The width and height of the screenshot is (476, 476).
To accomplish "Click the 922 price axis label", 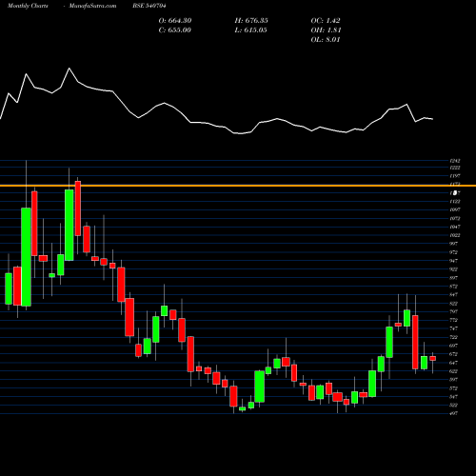I will point(454,269).
